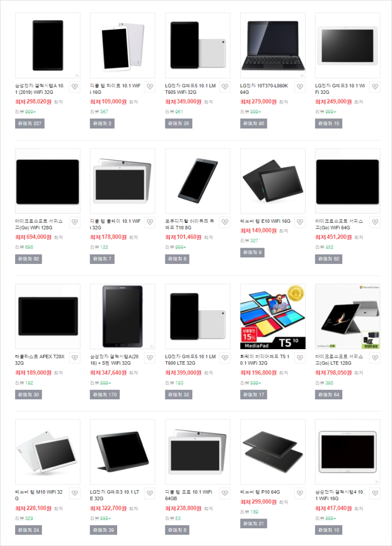Screen dimensions: 392x546
Task: Click heart icon next to LG전자 10T370-L860K
Action: pos(300,87)
